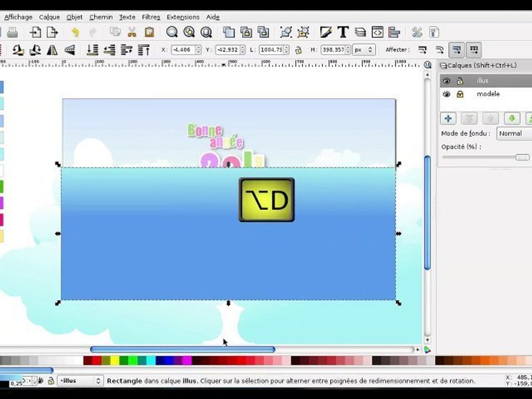Click the Export bitmap icon
The height and width of the screenshot is (399, 532).
pyautogui.click(x=52, y=33)
